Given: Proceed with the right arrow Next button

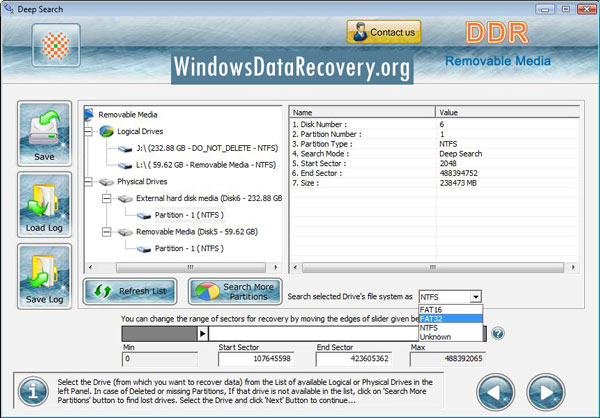Looking at the screenshot, I should pos(546,392).
